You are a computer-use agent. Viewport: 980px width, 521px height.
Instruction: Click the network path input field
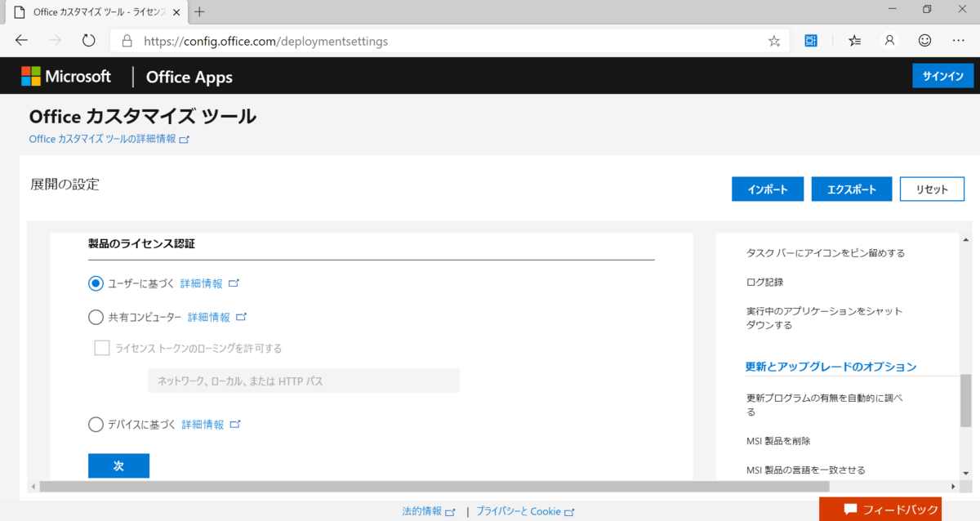(304, 381)
